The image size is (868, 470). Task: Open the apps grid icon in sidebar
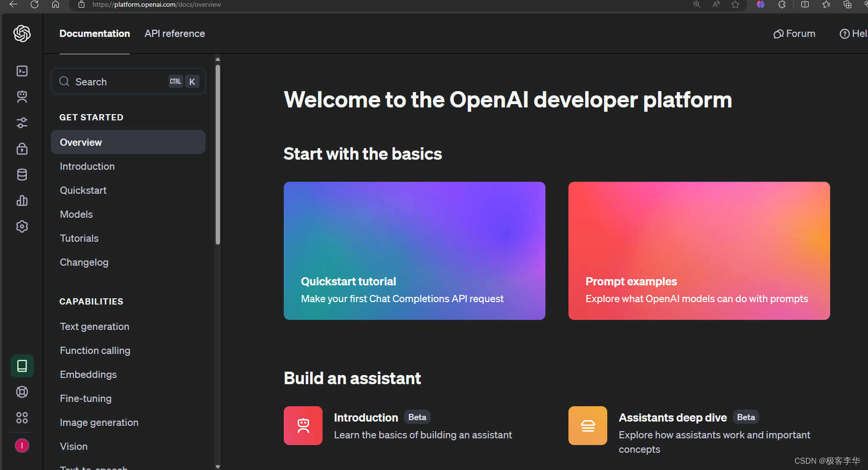[22, 418]
